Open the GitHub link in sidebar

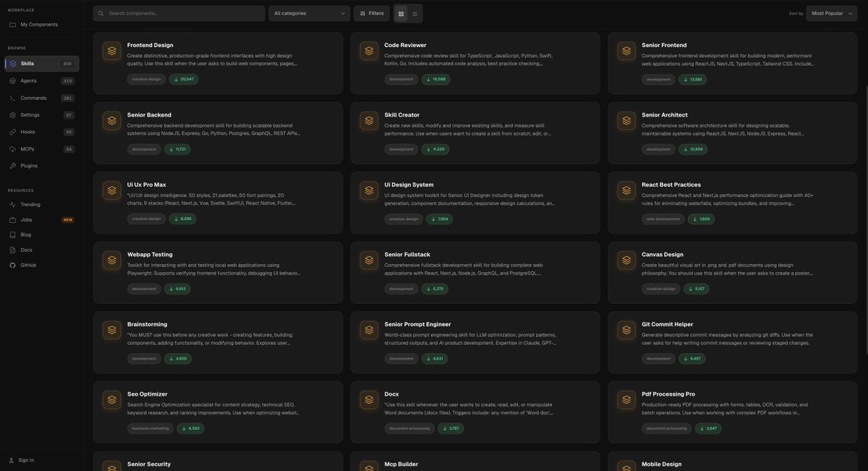pos(41,266)
